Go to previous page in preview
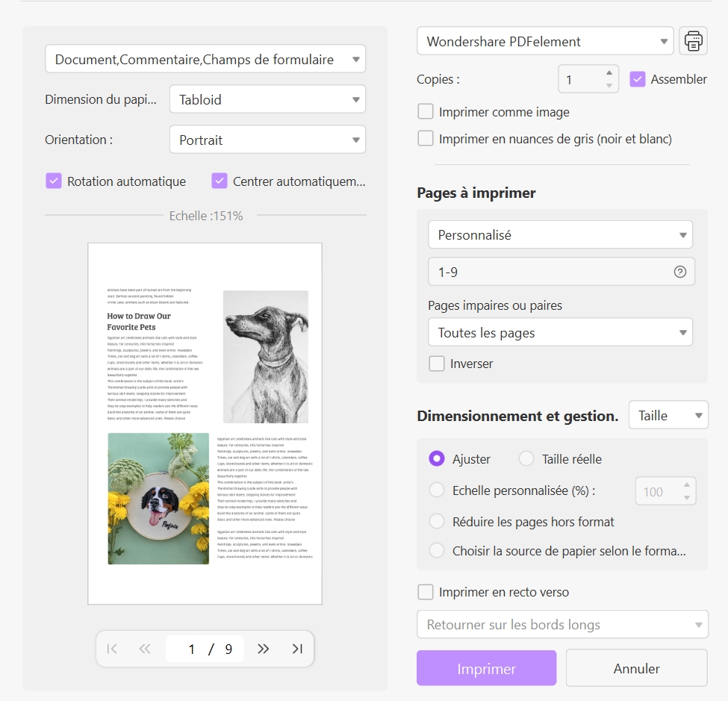 145,649
